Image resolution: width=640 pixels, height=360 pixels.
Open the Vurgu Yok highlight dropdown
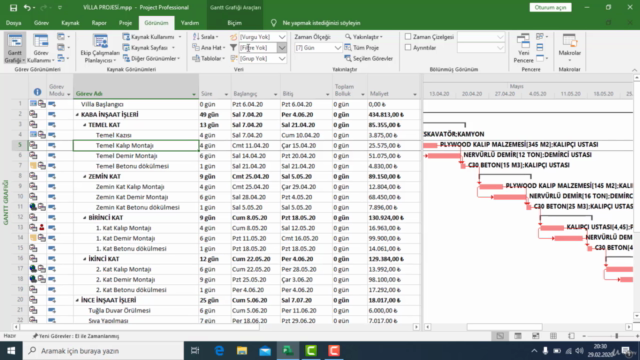coord(282,37)
